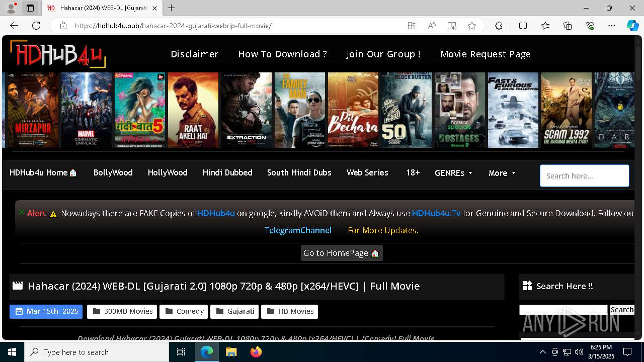The image size is (644, 362).
Task: Open the Disclaimer page link
Action: (x=195, y=54)
